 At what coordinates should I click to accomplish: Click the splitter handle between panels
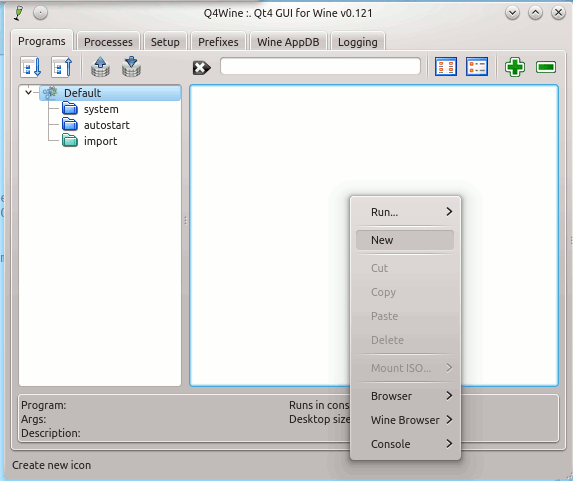coord(185,220)
